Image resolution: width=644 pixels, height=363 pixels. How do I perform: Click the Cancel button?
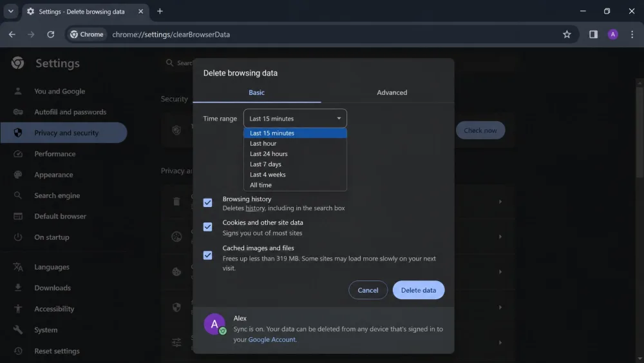pyautogui.click(x=368, y=290)
